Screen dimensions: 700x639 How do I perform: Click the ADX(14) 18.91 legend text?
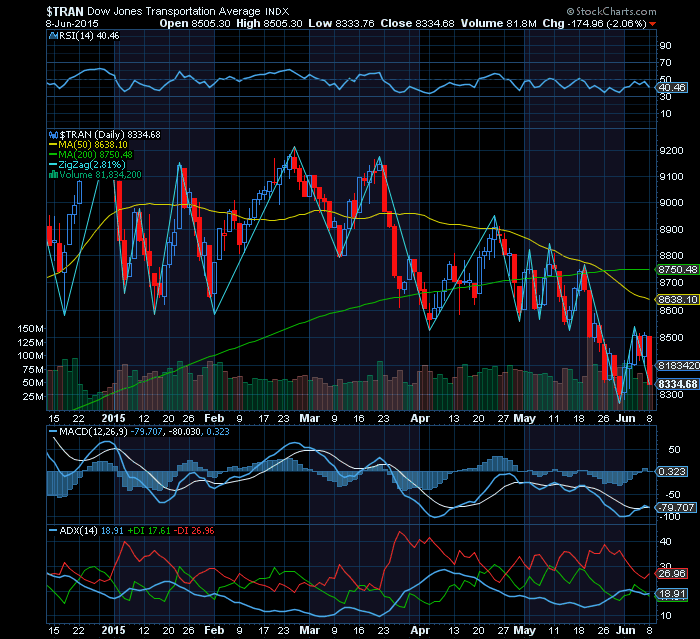tap(91, 531)
